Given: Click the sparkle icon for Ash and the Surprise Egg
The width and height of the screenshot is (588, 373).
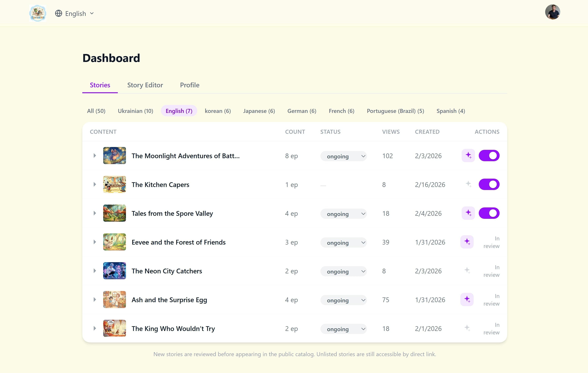Looking at the screenshot, I should [467, 299].
